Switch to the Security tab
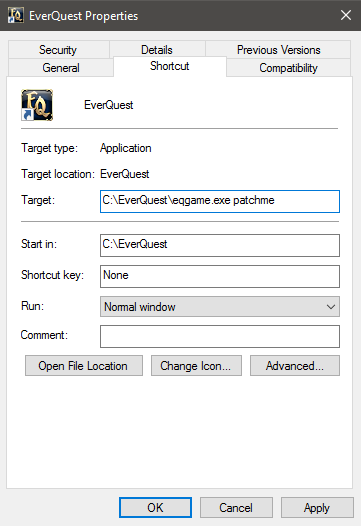 tap(58, 50)
